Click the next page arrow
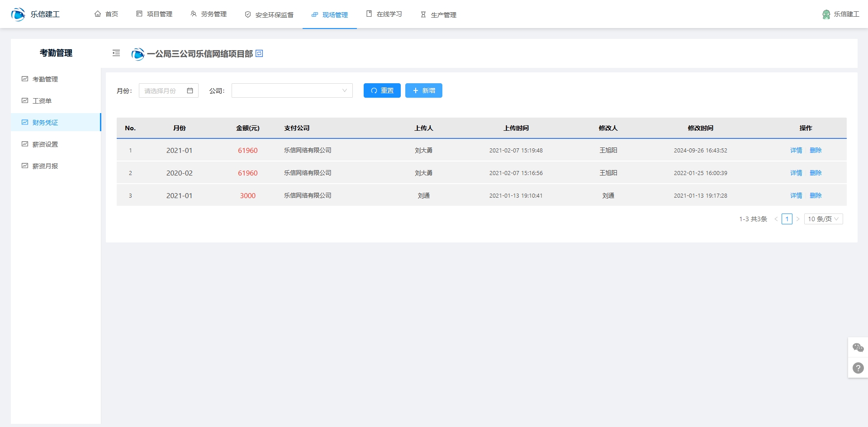The height and width of the screenshot is (427, 868). coord(798,219)
